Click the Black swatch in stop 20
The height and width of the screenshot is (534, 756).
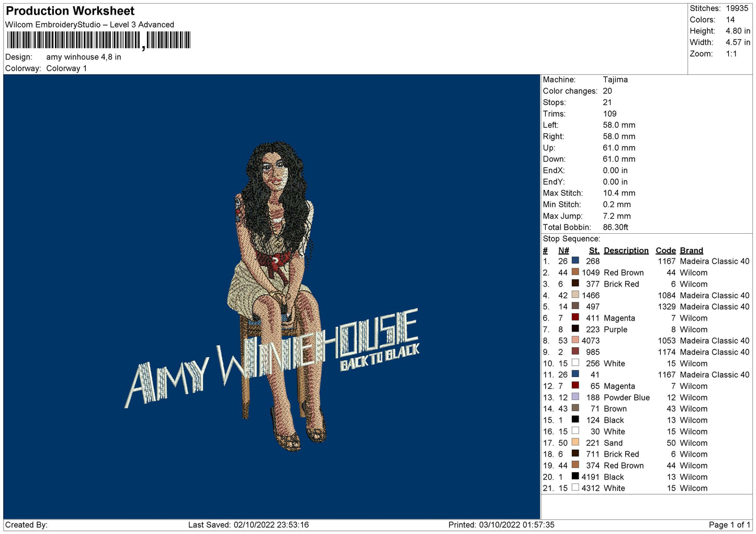click(576, 476)
